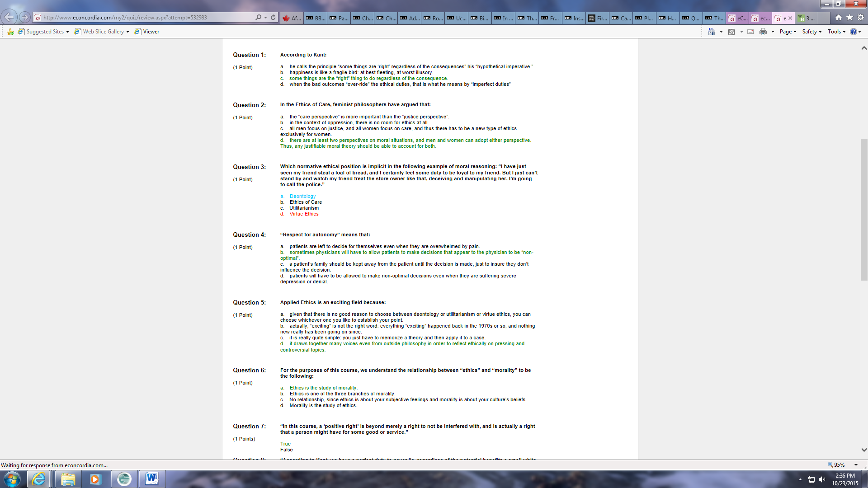The height and width of the screenshot is (488, 868).
Task: Click the browser Back arrow button
Action: (x=9, y=17)
